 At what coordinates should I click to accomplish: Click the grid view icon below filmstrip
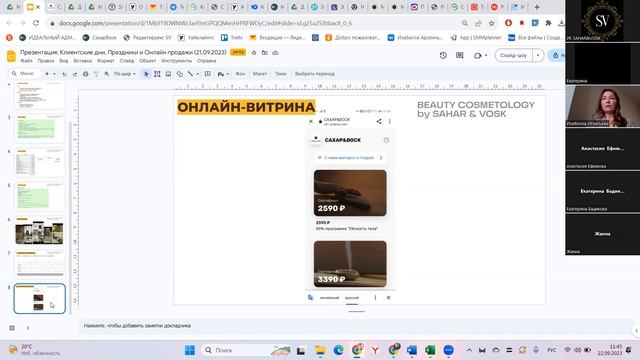pyautogui.click(x=12, y=328)
